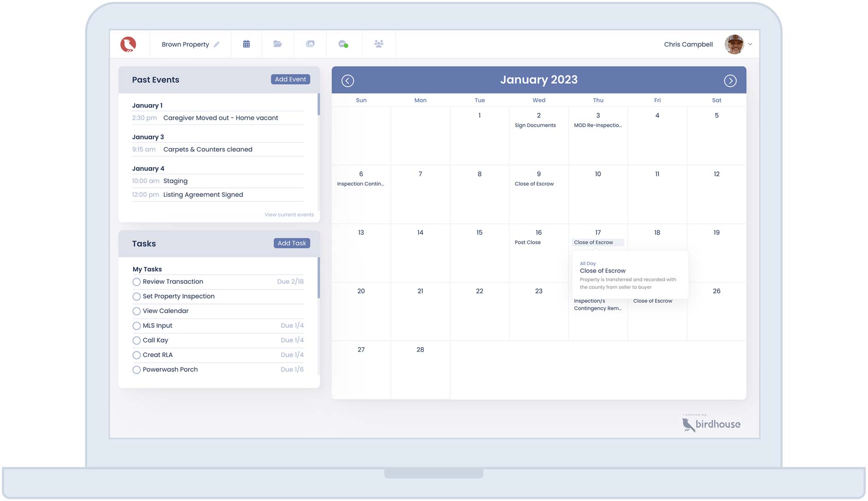Open the chat messages icon
Viewport: 868px width, 501px height.
343,44
